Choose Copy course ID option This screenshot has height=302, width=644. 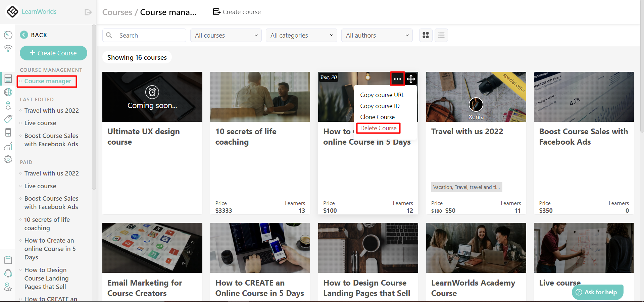pos(380,106)
